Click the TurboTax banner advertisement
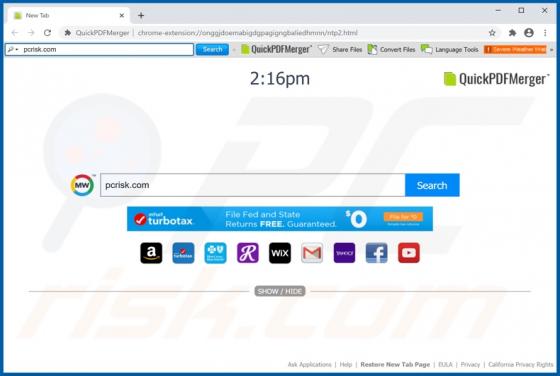Screen dimensions: 560x376 pyautogui.click(x=280, y=219)
